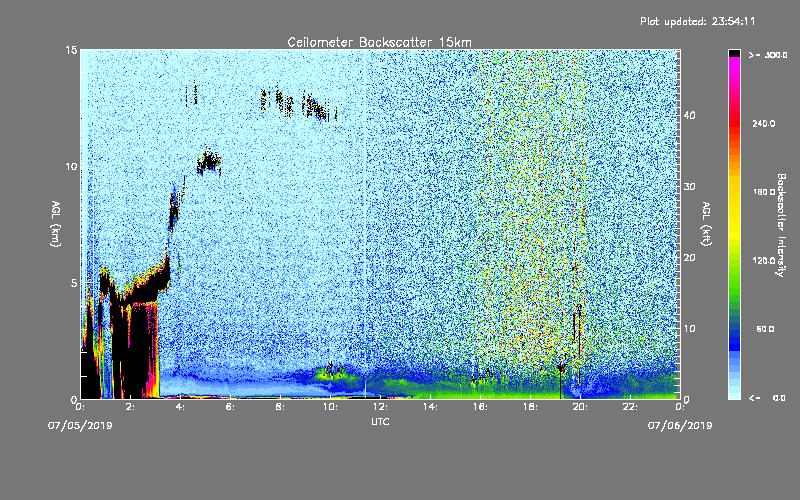Click the '14:' hour tick label
Screen dimensions: 800x500
click(x=431, y=407)
